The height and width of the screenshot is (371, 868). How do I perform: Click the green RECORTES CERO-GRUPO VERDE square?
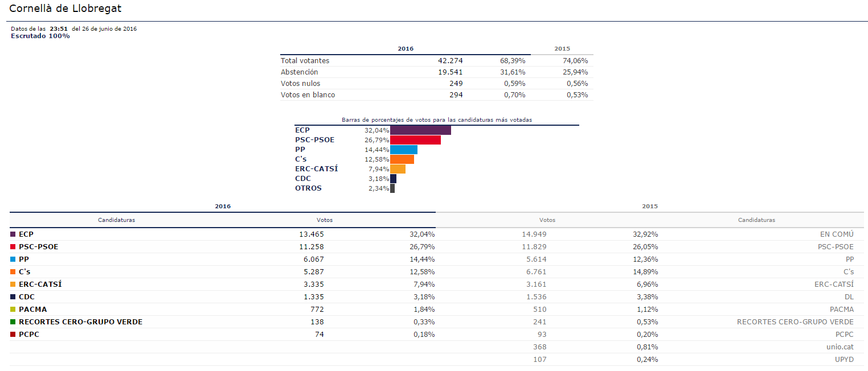[13, 321]
